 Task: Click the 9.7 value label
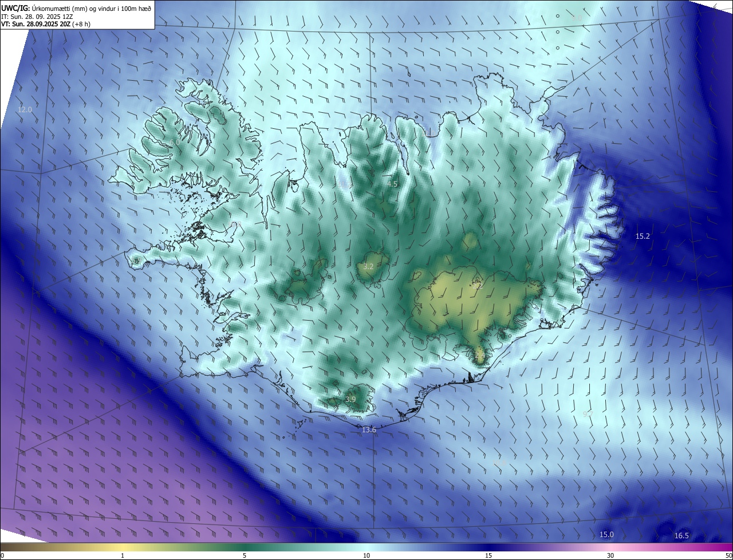click(588, 413)
